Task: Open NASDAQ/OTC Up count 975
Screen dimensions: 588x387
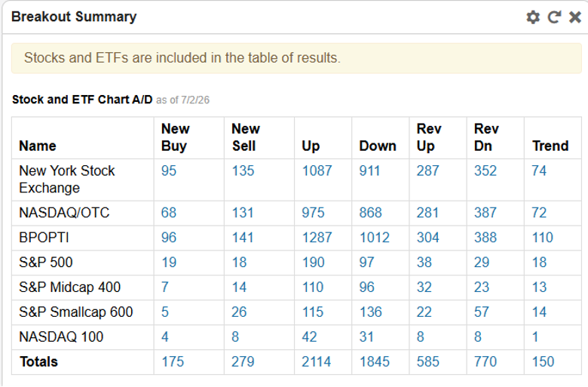Action: (313, 213)
